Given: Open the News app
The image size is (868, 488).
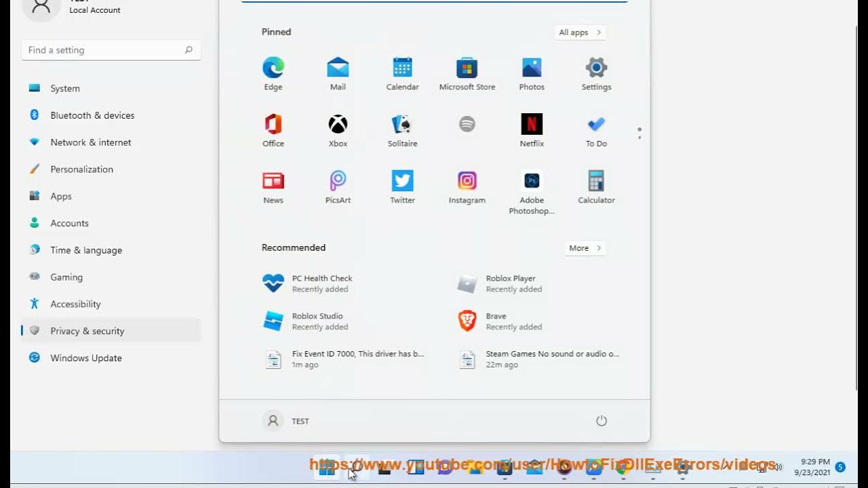Looking at the screenshot, I should coord(273,187).
